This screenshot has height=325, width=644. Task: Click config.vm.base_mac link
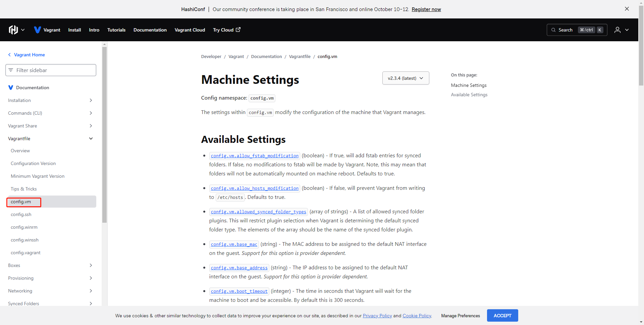(234, 244)
